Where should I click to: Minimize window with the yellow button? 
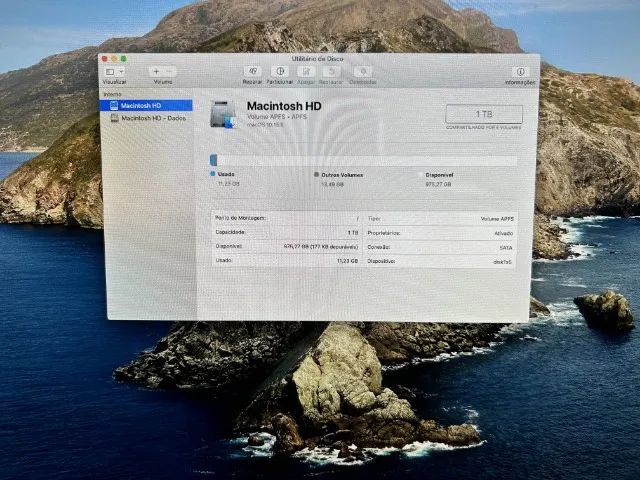pos(114,59)
